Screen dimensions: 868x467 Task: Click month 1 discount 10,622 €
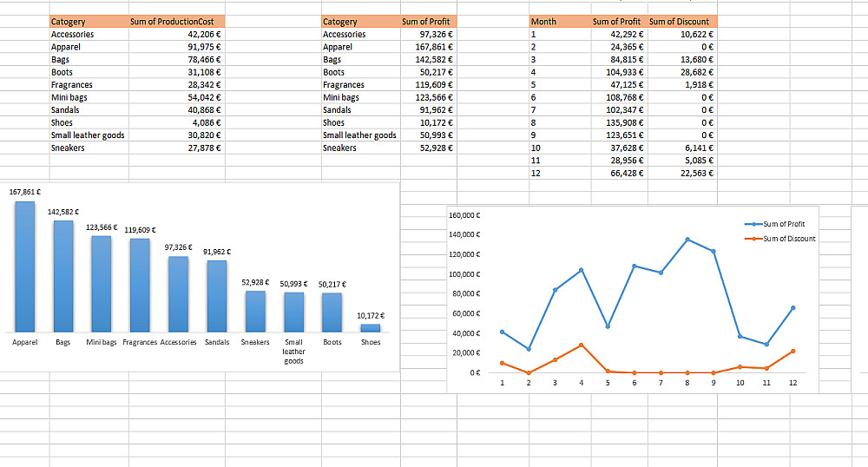682,35
